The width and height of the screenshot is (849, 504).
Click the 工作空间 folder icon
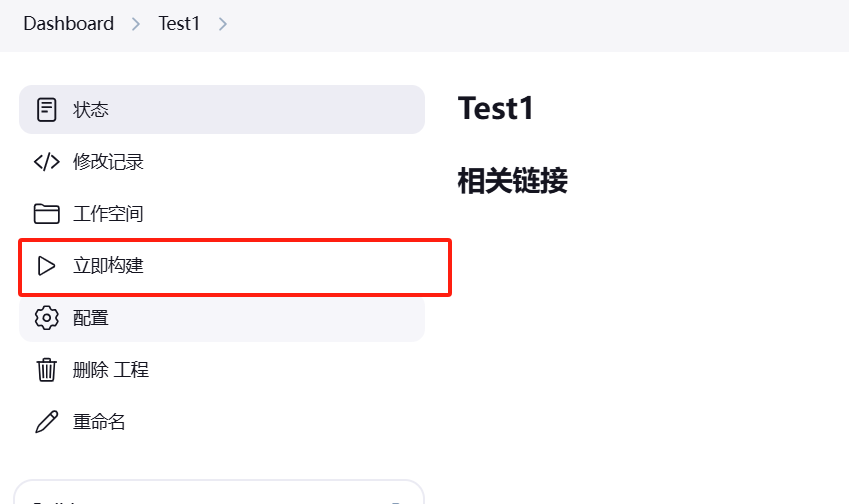click(x=47, y=213)
